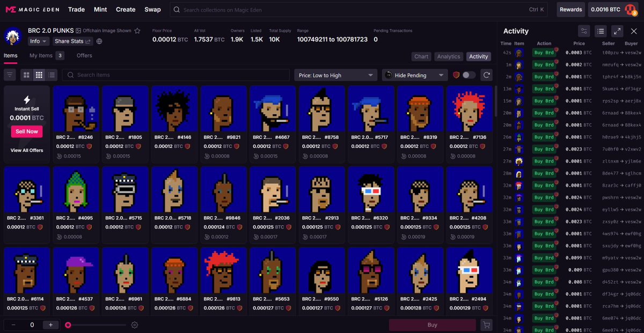Expand the Info dropdown
644x333 pixels.
pyautogui.click(x=38, y=41)
